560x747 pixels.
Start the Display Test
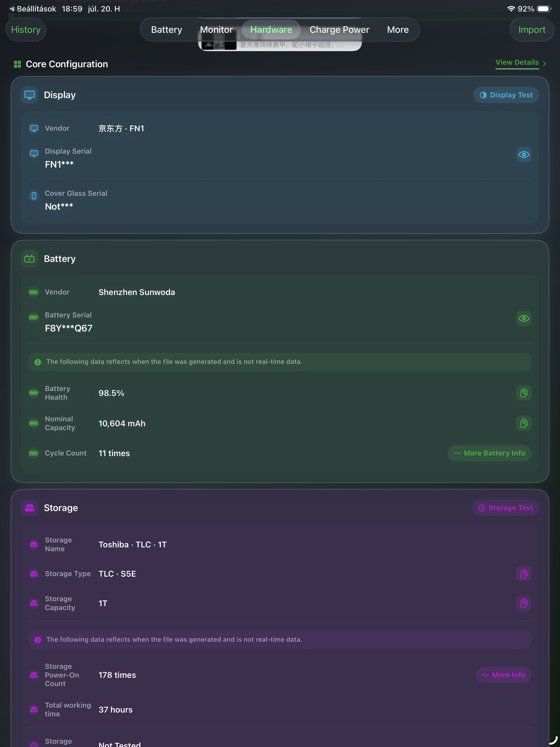coord(506,95)
